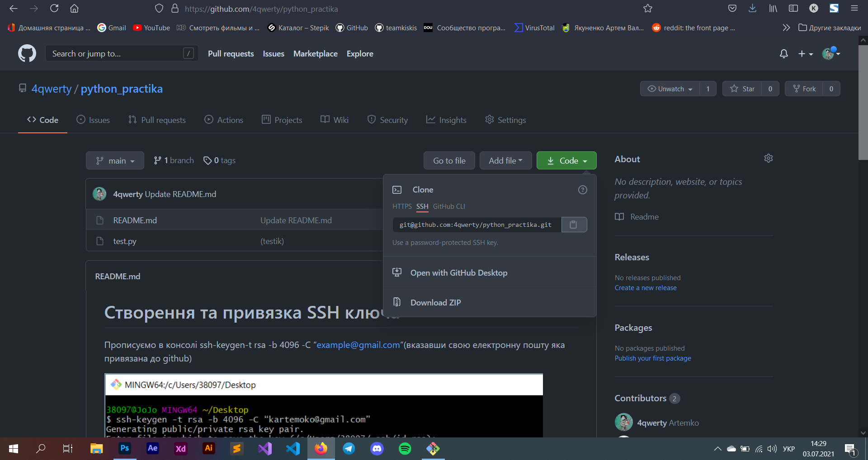Show more bookmarks chevron
The width and height of the screenshot is (868, 460).
point(786,28)
